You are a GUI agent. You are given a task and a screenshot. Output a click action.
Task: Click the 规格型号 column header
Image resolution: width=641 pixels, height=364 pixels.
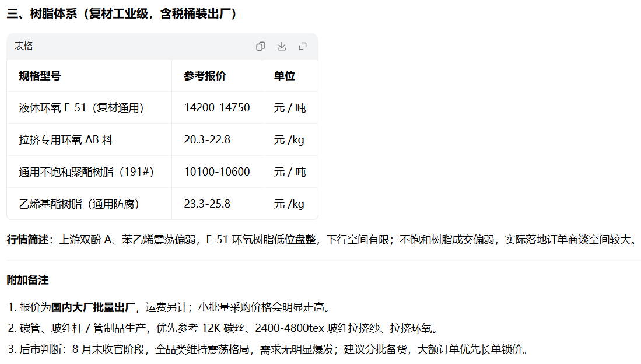point(40,76)
